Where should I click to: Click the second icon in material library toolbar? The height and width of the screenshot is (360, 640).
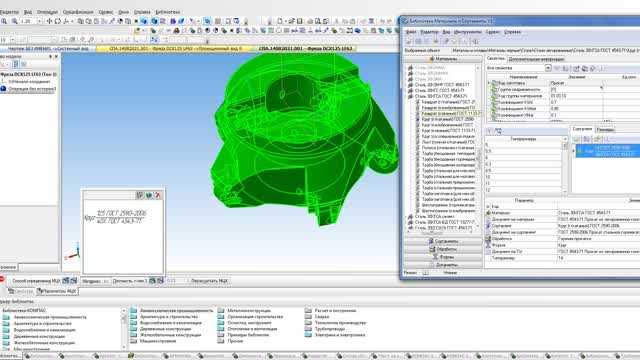[418, 41]
